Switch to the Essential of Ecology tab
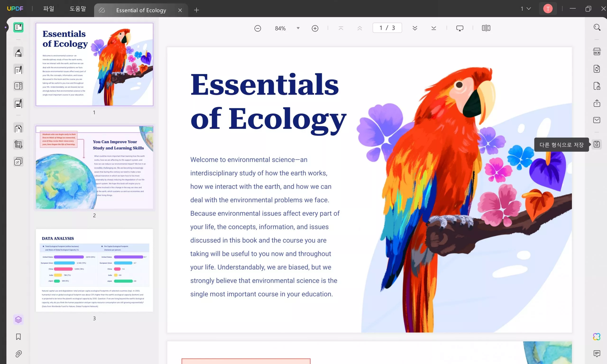Image resolution: width=607 pixels, height=364 pixels. pos(141,10)
